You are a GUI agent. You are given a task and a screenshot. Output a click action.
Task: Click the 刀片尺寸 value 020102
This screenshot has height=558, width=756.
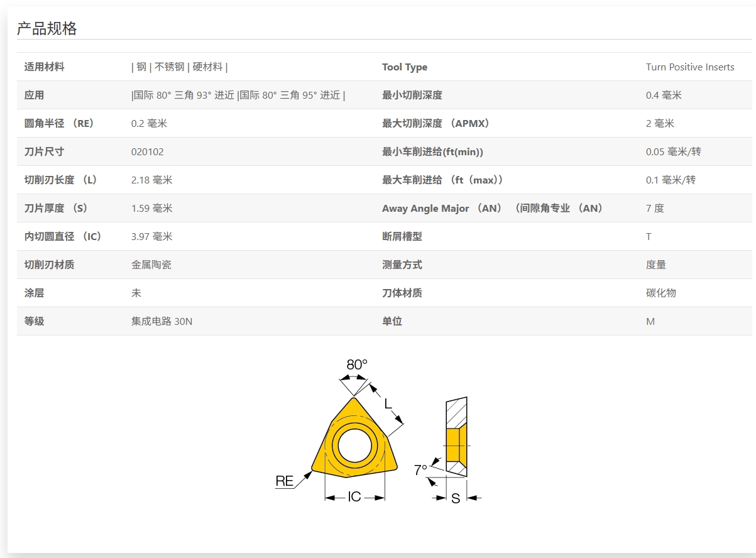pyautogui.click(x=147, y=152)
